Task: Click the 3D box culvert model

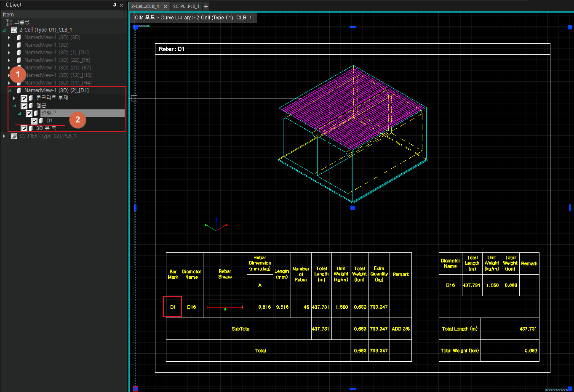Action: (x=353, y=134)
